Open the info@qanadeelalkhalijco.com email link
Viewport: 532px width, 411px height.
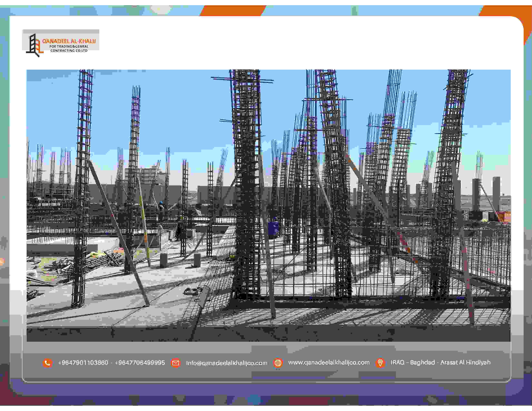coord(227,363)
